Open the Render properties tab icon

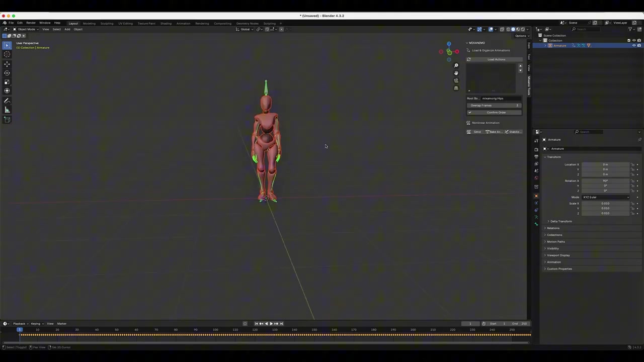(x=536, y=150)
